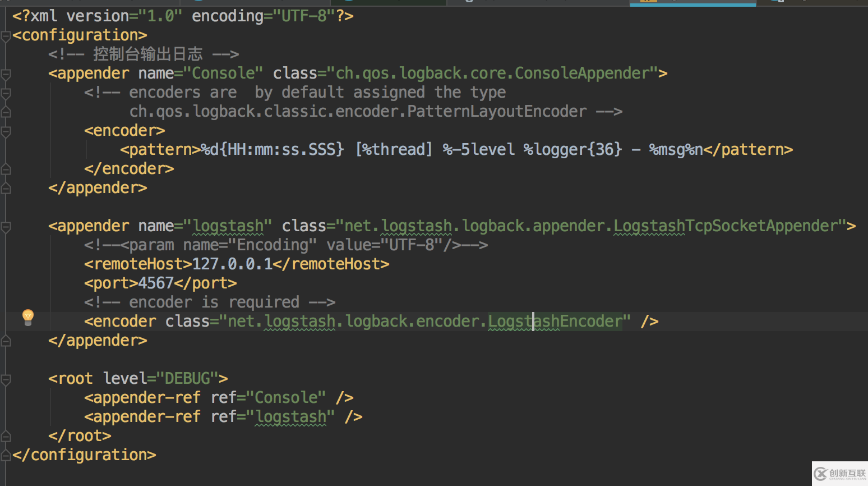868x486 pixels.
Task: Click the port number 4567
Action: (x=155, y=283)
